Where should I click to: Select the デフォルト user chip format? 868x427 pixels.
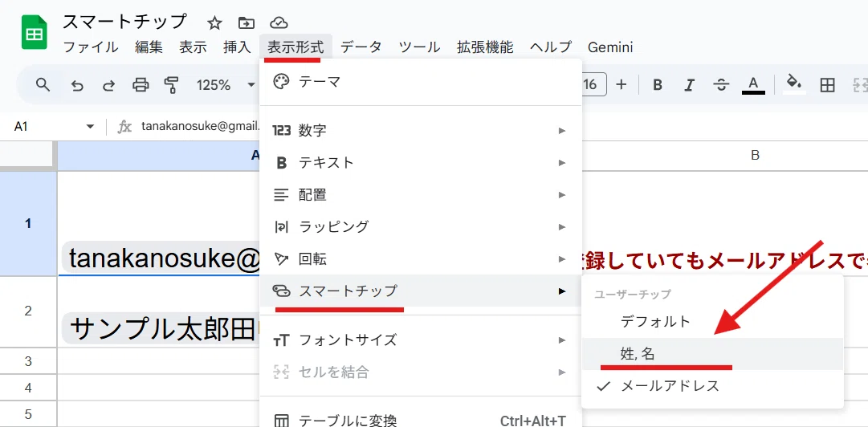[x=713, y=321]
